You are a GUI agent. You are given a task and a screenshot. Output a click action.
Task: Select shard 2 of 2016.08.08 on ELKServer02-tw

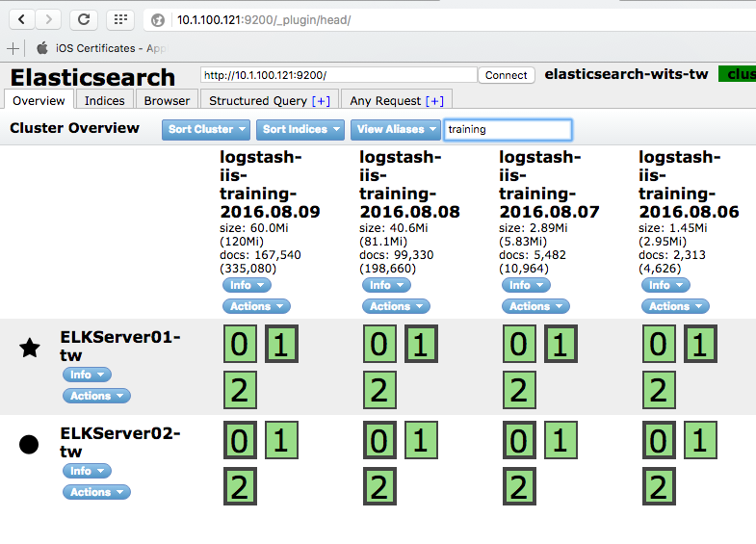(380, 486)
